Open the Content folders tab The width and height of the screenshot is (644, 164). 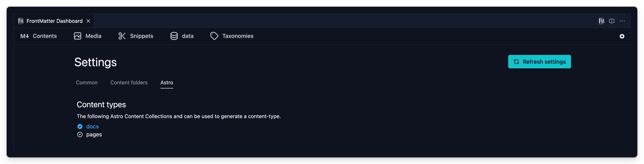click(x=129, y=82)
